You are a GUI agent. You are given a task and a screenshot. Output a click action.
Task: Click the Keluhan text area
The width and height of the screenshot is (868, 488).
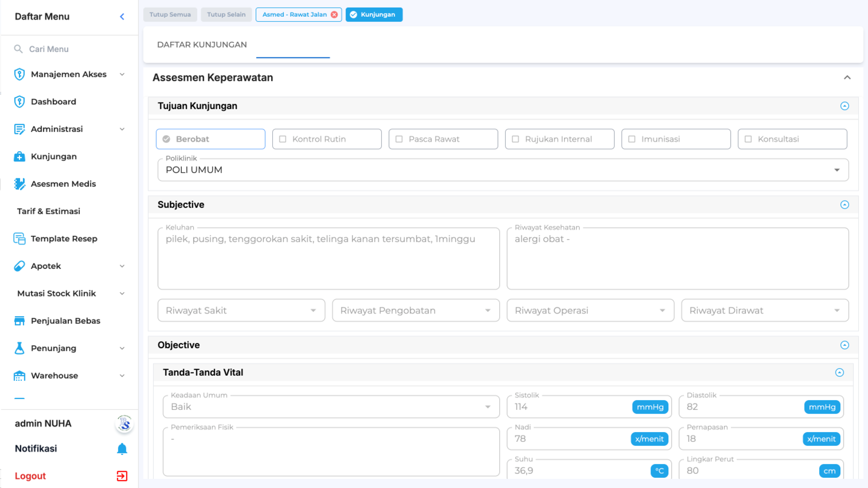[329, 259]
